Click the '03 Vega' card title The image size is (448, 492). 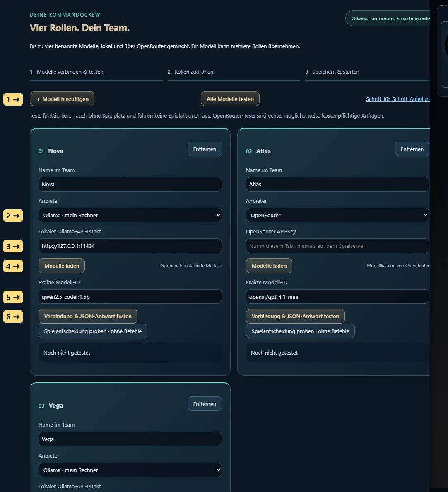[51, 406]
